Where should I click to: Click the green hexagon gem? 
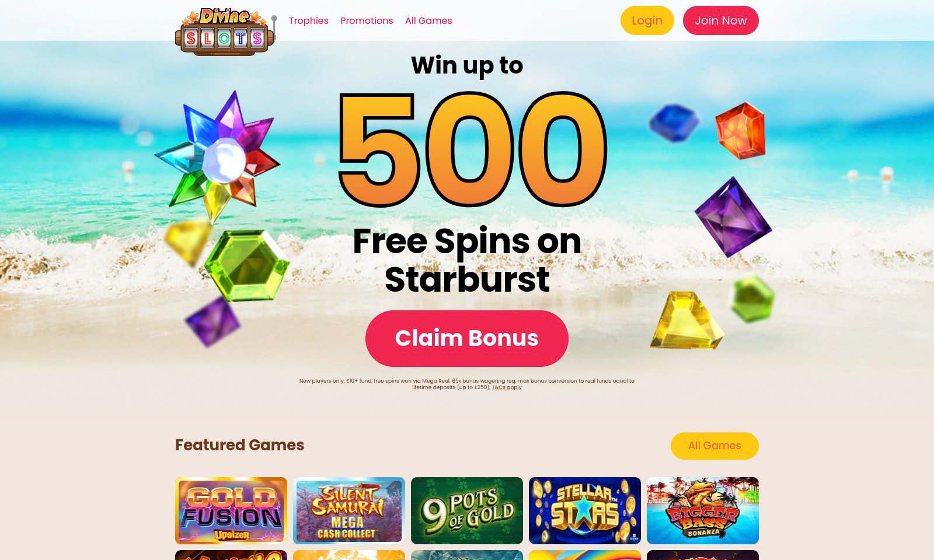pyautogui.click(x=246, y=265)
